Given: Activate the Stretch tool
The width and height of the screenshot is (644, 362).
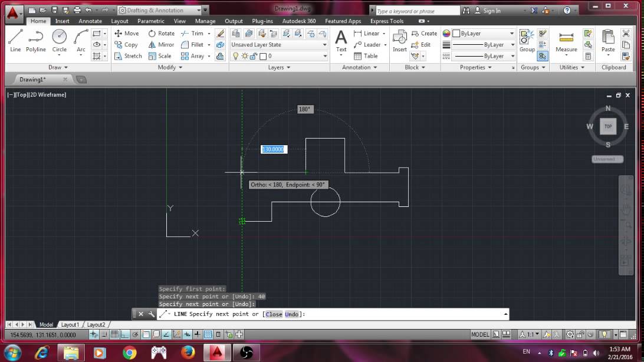Looking at the screenshot, I should pyautogui.click(x=128, y=56).
